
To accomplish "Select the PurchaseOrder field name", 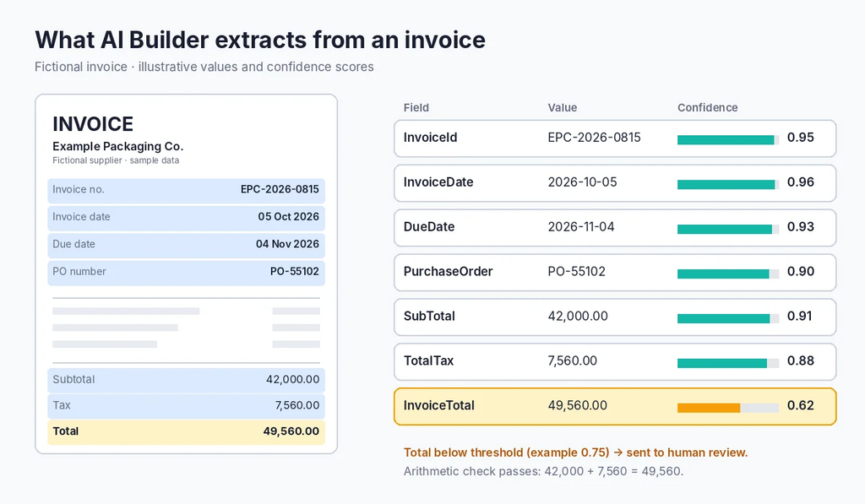I will [448, 271].
